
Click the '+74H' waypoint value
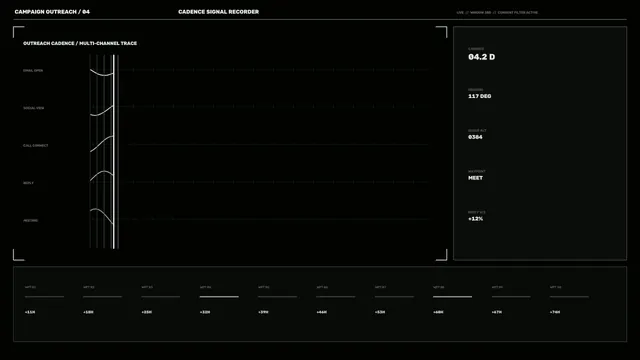(555, 312)
